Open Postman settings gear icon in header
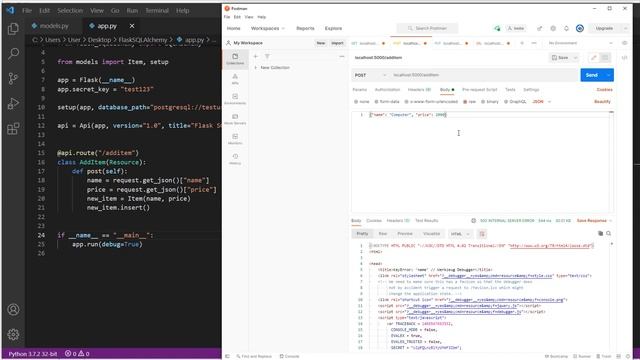The image size is (640, 360). pyautogui.click(x=553, y=28)
